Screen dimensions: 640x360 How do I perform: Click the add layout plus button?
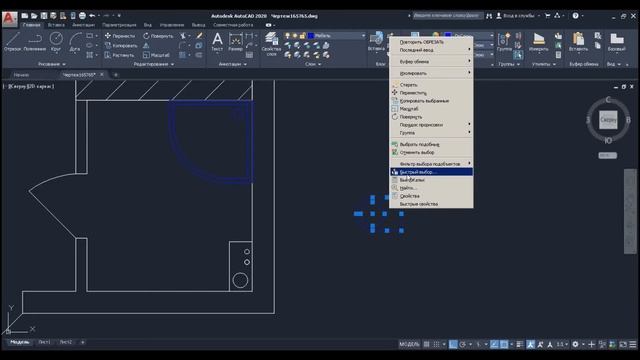point(82,342)
